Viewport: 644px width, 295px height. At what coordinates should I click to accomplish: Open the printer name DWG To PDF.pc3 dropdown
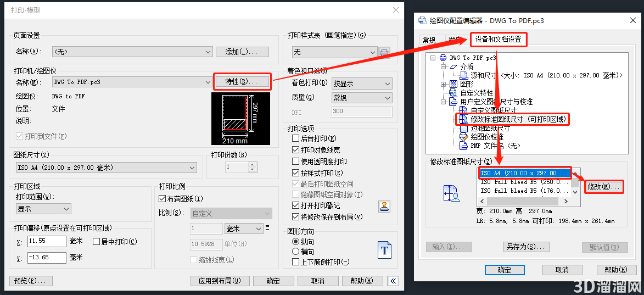[132, 82]
